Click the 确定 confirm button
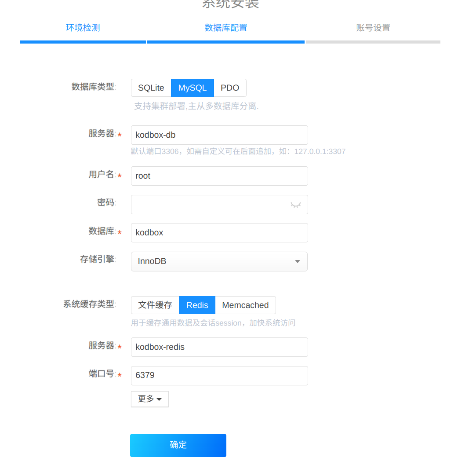Image resolution: width=476 pixels, height=458 pixels. (178, 445)
